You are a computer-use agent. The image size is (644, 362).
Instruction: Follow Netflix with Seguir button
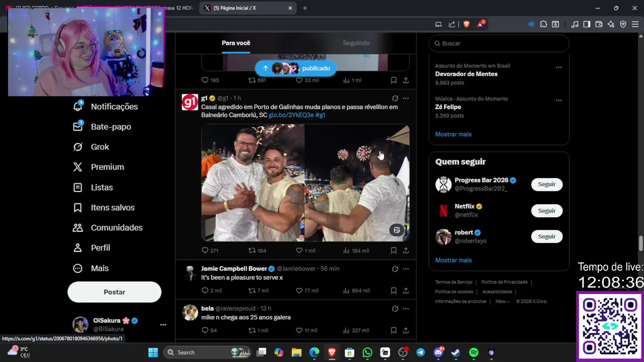tap(547, 211)
